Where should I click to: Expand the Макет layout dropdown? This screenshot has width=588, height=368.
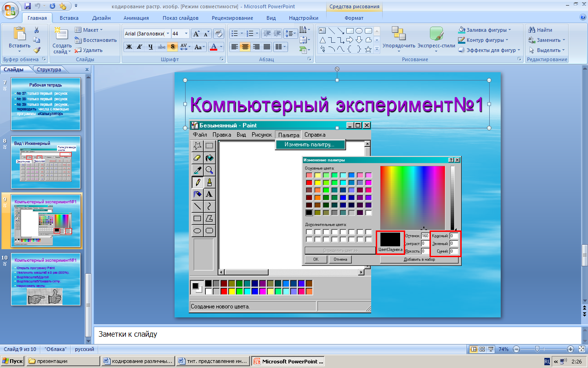(x=90, y=30)
